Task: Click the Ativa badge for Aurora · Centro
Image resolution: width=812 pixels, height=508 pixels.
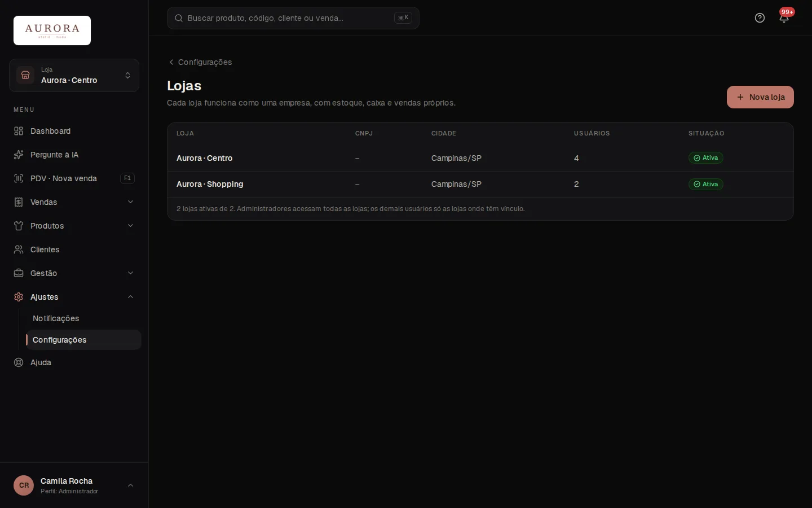Action: coord(705,158)
